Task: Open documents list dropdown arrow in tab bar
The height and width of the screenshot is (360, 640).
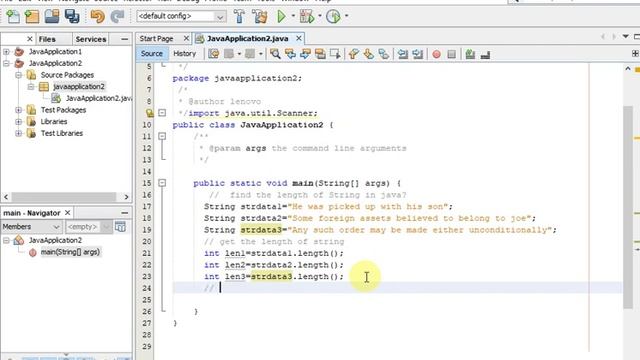Action: (x=625, y=37)
